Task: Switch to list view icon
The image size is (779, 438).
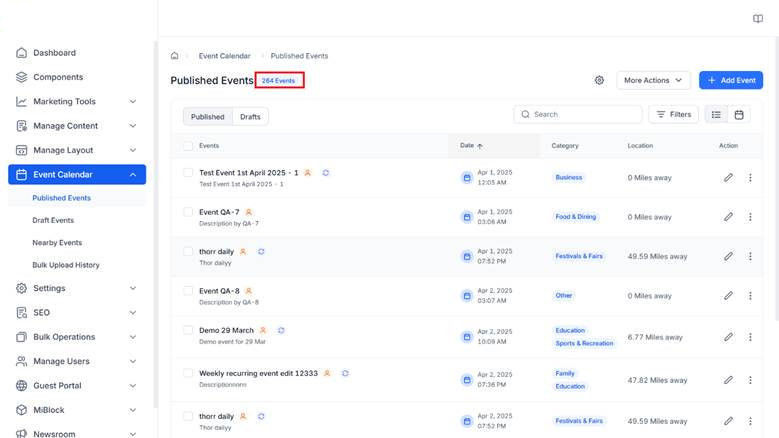Action: (716, 114)
